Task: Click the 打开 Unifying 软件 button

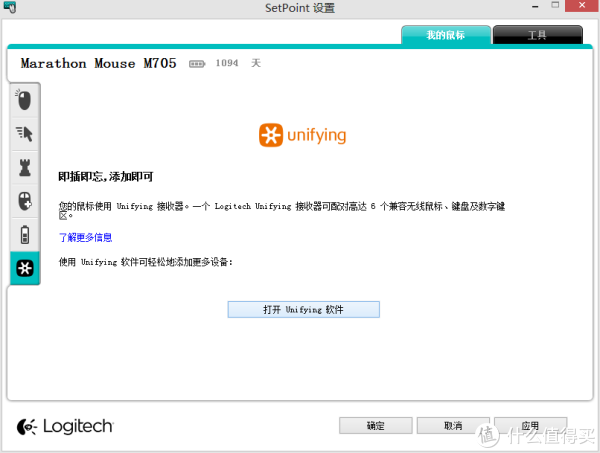Action: coord(304,310)
